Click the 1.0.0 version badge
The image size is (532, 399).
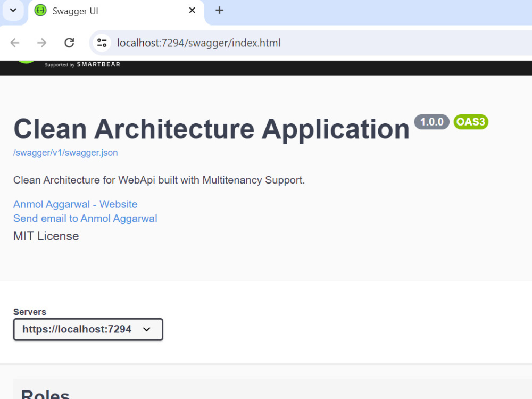click(x=431, y=122)
